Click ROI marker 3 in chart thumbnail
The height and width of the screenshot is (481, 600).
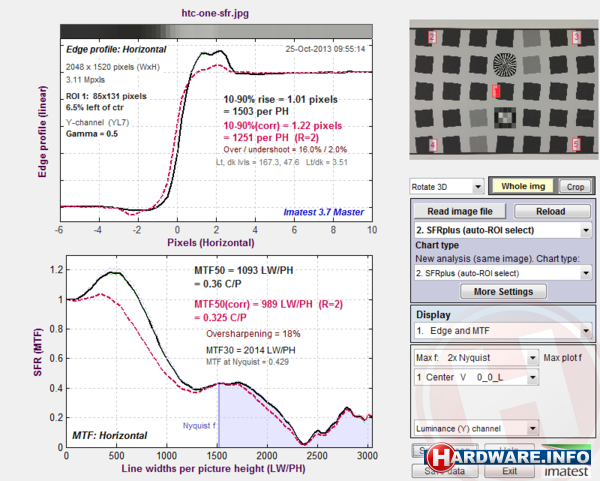pyautogui.click(x=576, y=37)
